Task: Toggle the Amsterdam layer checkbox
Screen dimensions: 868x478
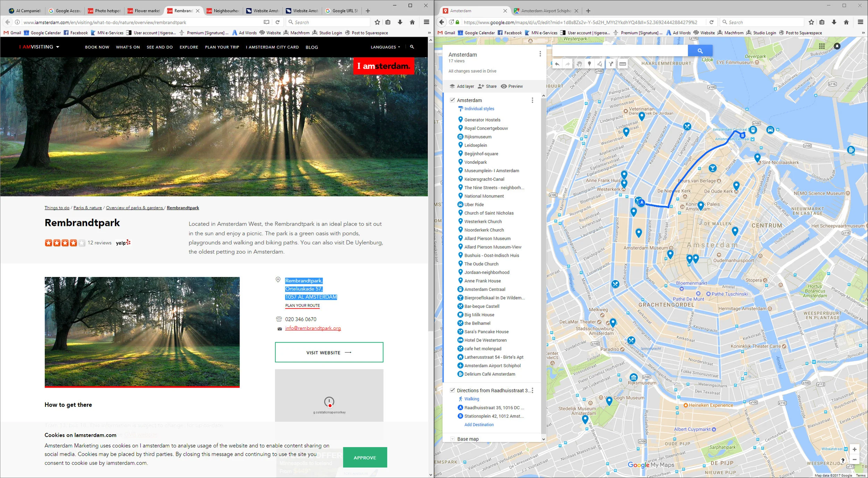Action: coord(452,100)
